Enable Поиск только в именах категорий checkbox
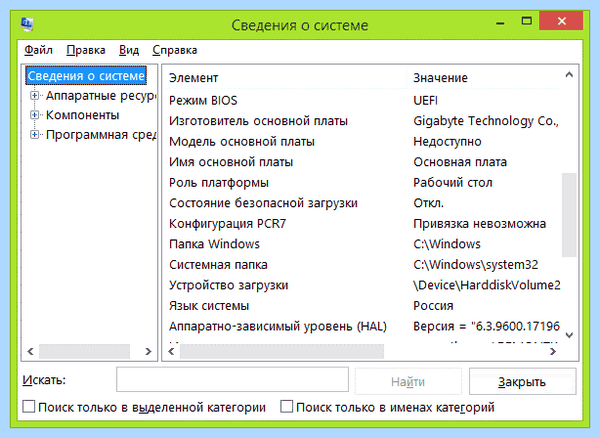The width and height of the screenshot is (600, 438). (286, 407)
